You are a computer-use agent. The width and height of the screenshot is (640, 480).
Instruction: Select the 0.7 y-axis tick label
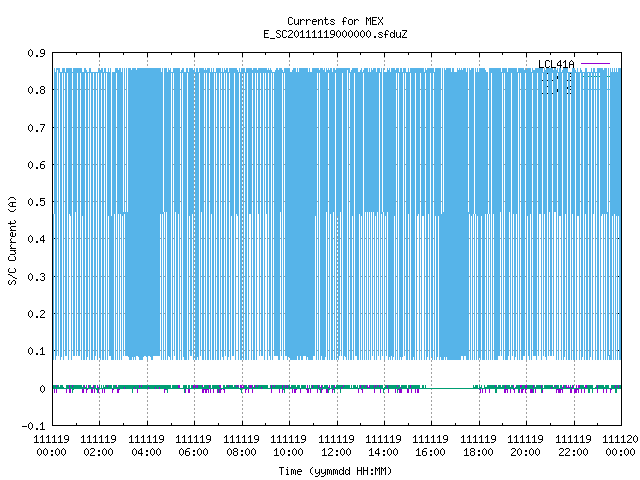click(36, 128)
